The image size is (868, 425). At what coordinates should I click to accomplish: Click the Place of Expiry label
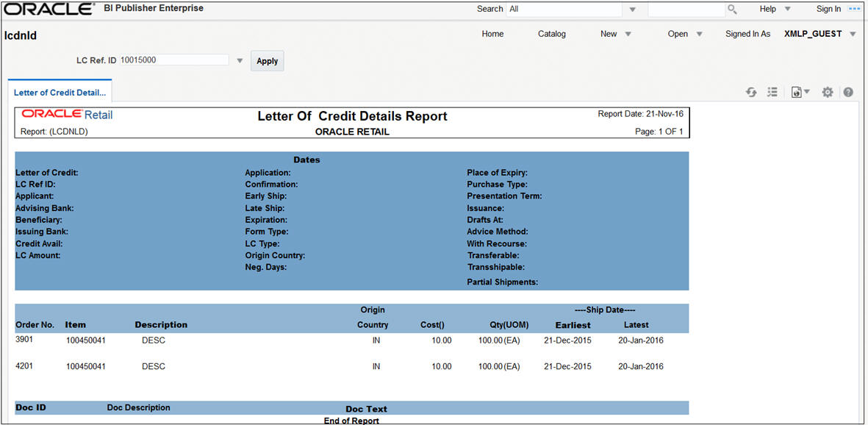[x=497, y=172]
